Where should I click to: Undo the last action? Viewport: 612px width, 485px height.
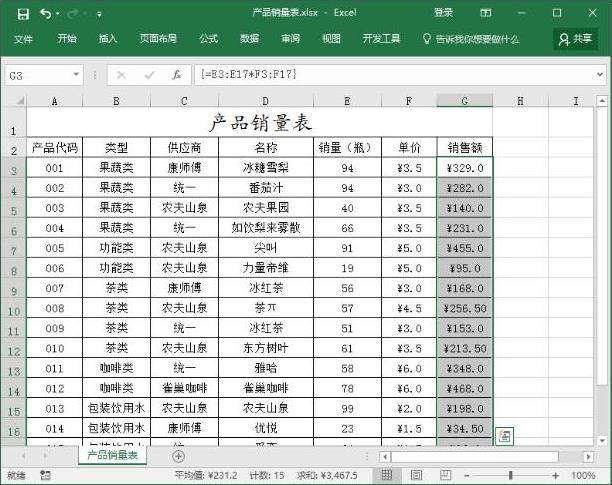(x=45, y=14)
